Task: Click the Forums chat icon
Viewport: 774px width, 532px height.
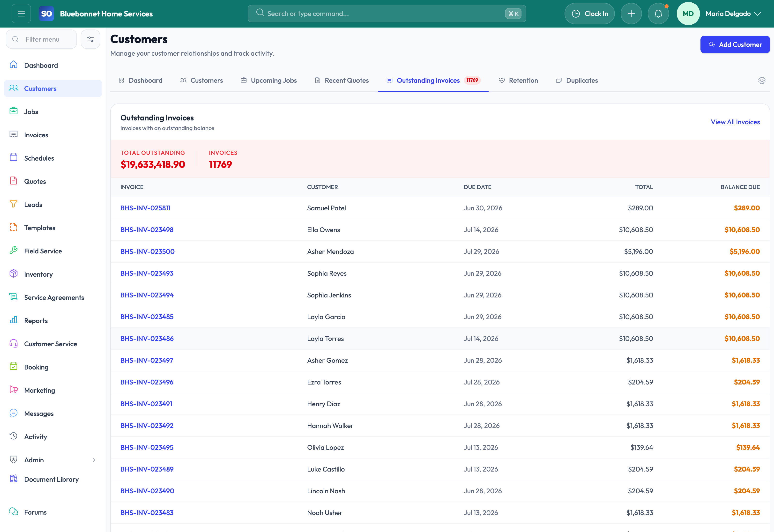Action: coord(13,512)
